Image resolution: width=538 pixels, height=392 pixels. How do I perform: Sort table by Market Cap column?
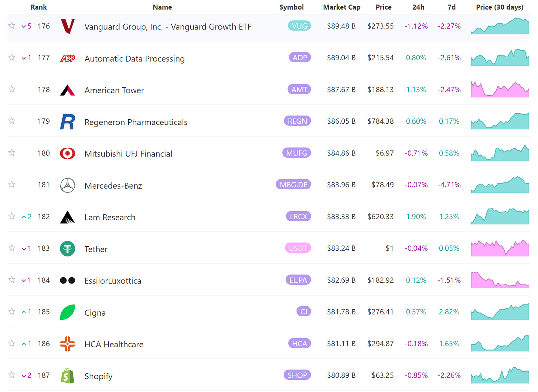click(x=342, y=7)
